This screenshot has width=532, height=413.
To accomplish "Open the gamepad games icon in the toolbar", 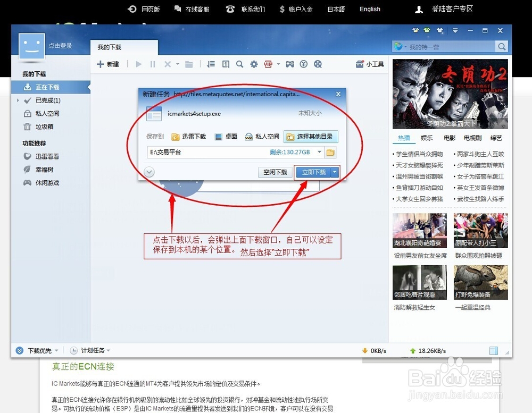I will coord(290,64).
